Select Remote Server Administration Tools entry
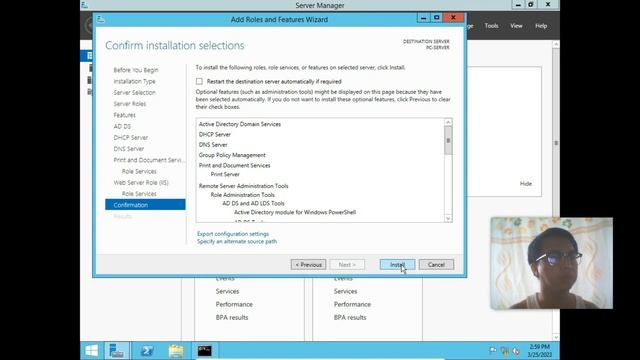Screen dimensions: 640x360 click(x=243, y=186)
